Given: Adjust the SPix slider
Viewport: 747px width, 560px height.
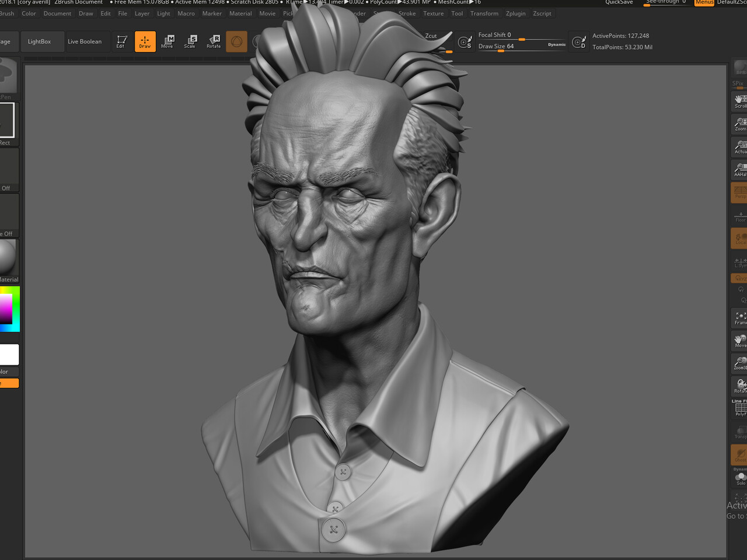Looking at the screenshot, I should 739,84.
